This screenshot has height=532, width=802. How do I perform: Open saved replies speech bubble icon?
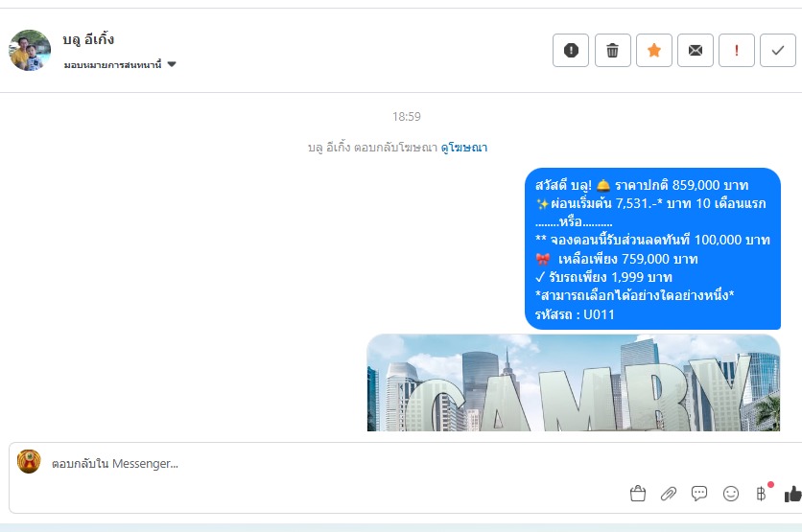(699, 493)
